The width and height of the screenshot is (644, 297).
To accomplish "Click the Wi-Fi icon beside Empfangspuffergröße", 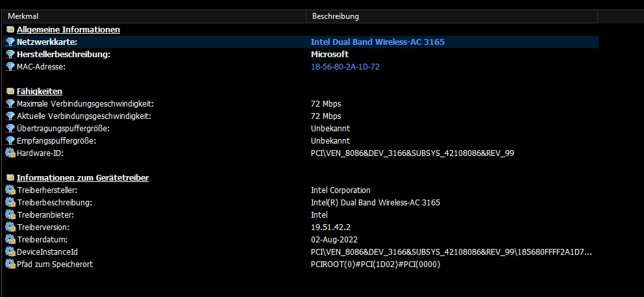I will (10, 140).
